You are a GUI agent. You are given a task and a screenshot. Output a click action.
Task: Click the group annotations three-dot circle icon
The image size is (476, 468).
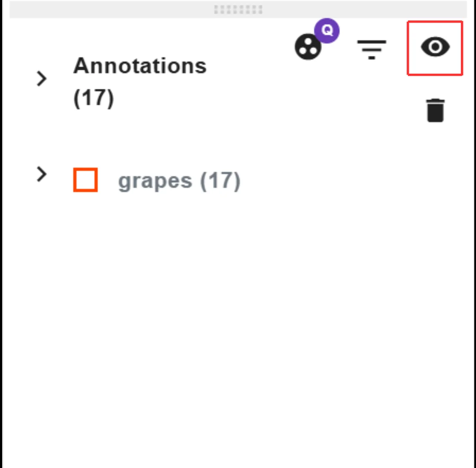[x=308, y=46]
